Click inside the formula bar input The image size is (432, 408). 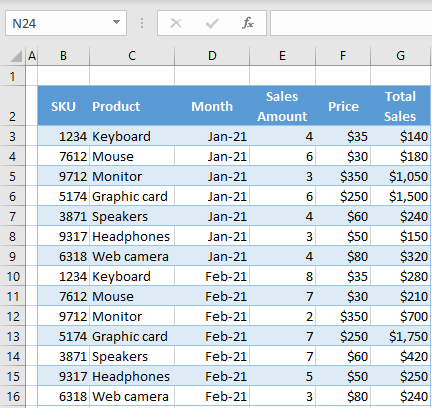click(x=351, y=23)
